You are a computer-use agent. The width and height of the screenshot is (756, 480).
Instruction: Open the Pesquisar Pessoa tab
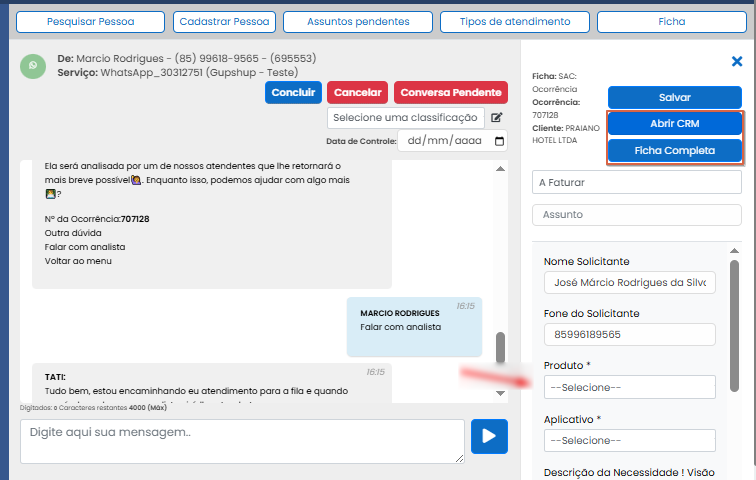pyautogui.click(x=90, y=21)
